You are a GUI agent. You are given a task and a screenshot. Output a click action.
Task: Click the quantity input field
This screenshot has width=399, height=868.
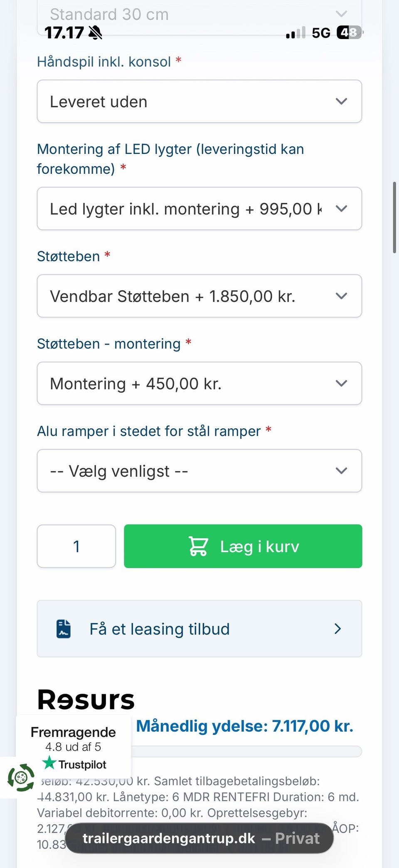(x=76, y=547)
